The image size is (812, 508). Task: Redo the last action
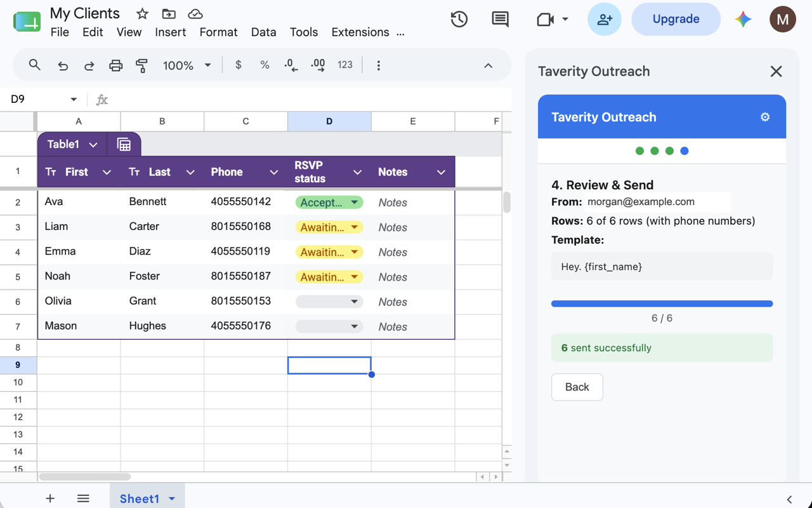(89, 65)
